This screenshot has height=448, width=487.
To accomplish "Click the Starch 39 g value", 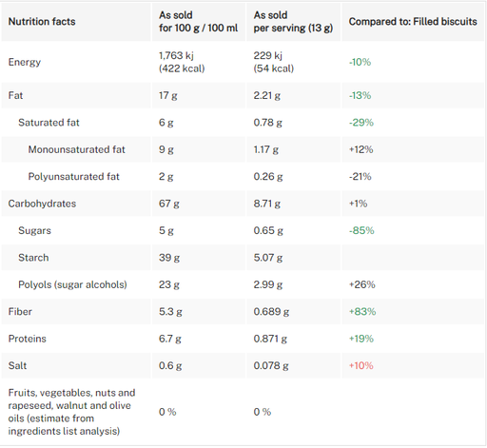I will [x=169, y=258].
